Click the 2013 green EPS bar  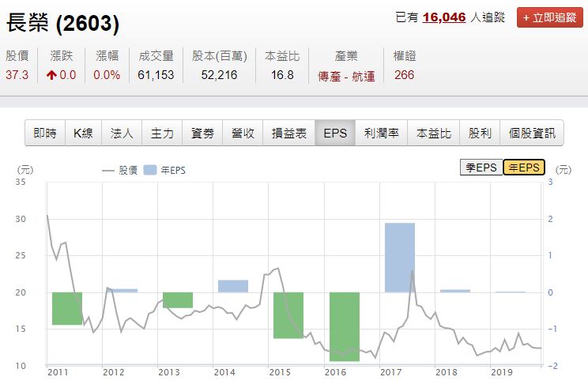pyautogui.click(x=178, y=300)
